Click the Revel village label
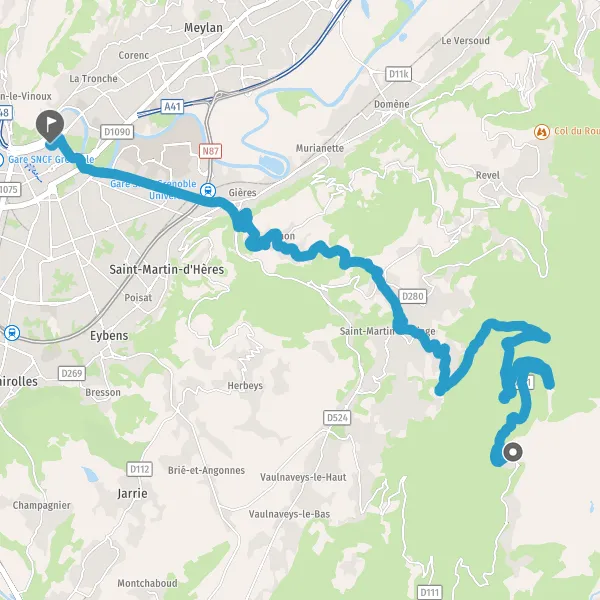This screenshot has width=600, height=600. point(488,175)
